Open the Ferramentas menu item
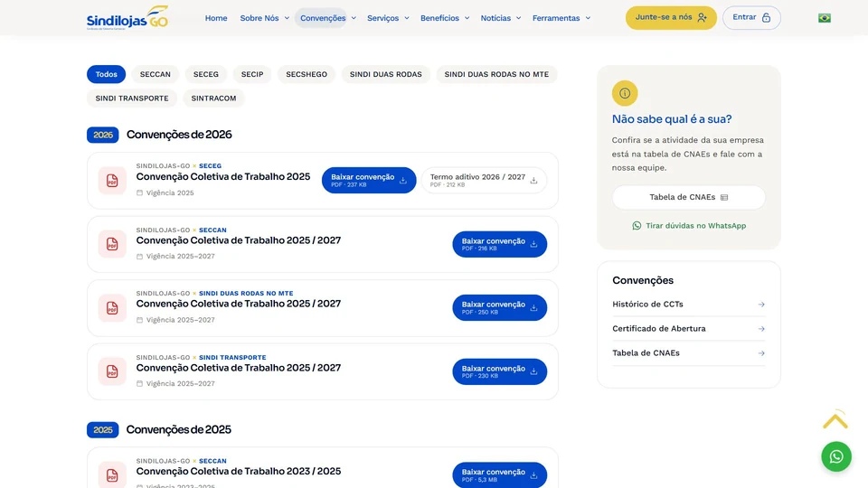The height and width of the screenshot is (488, 868). click(556, 18)
